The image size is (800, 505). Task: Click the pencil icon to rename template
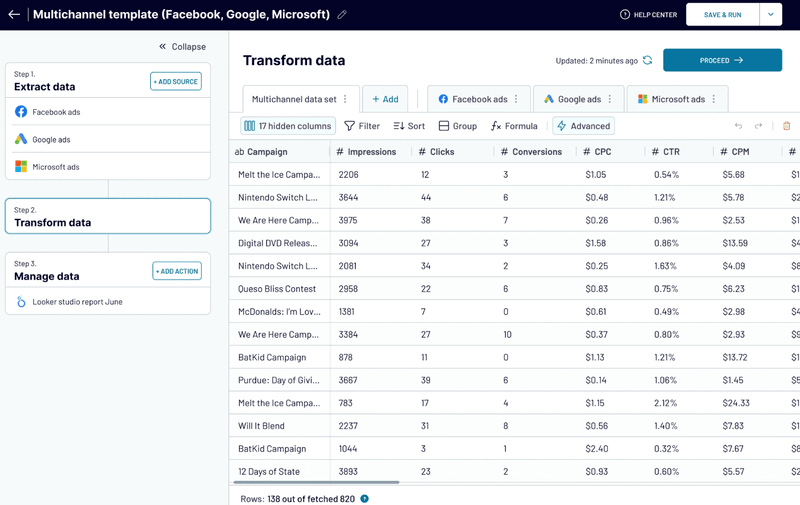pos(342,15)
